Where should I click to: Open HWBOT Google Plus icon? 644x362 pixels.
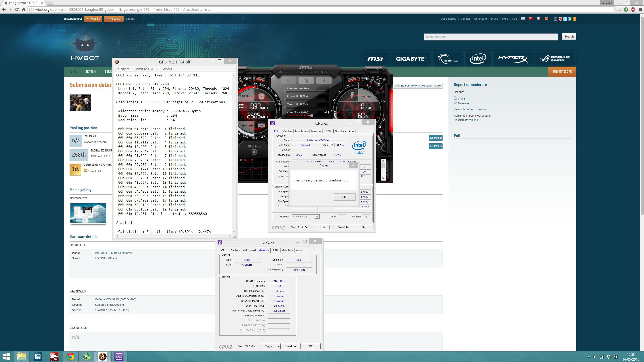point(560,19)
